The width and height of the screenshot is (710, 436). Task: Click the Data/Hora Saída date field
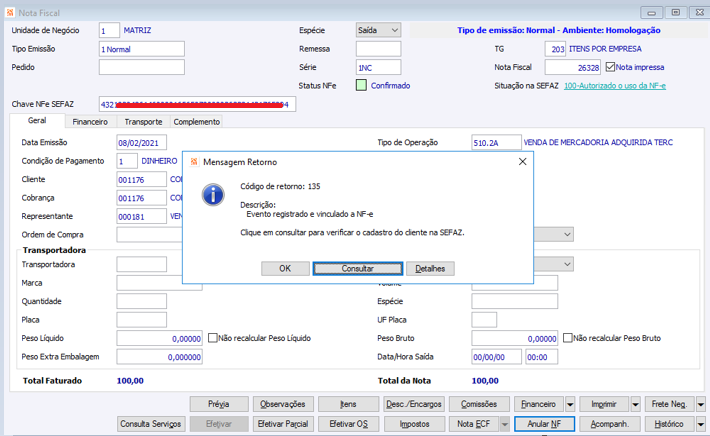coord(496,357)
